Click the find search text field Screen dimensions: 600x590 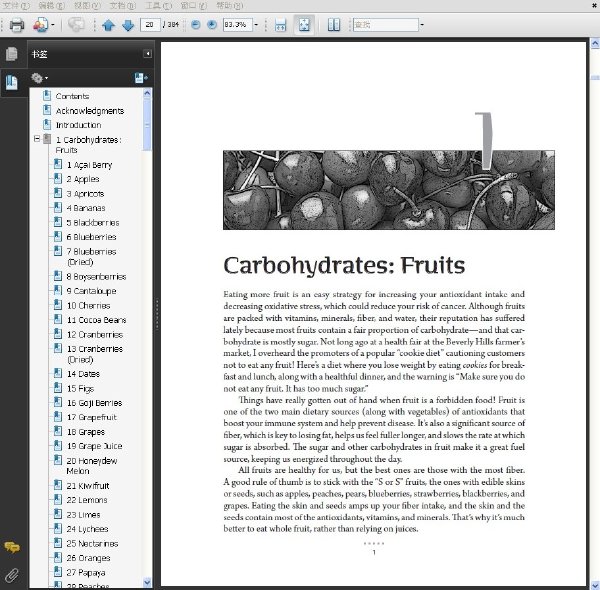[385, 25]
